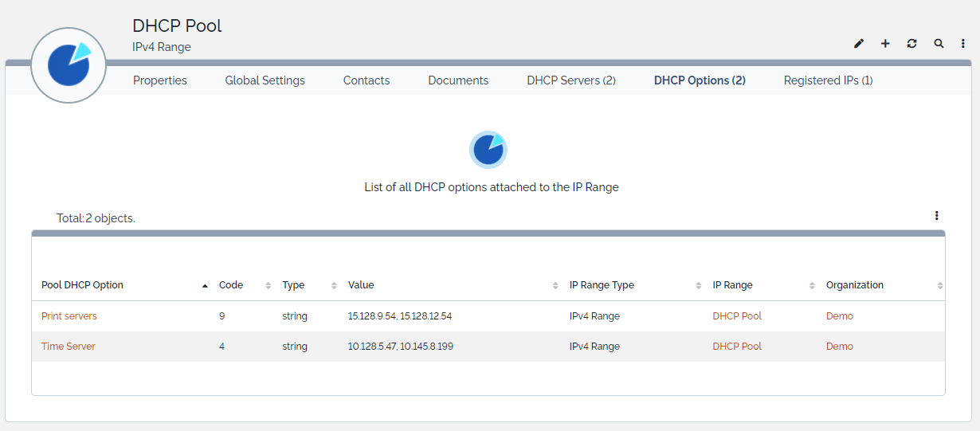The image size is (980, 431).
Task: Open the Time Server option link
Action: coord(69,347)
